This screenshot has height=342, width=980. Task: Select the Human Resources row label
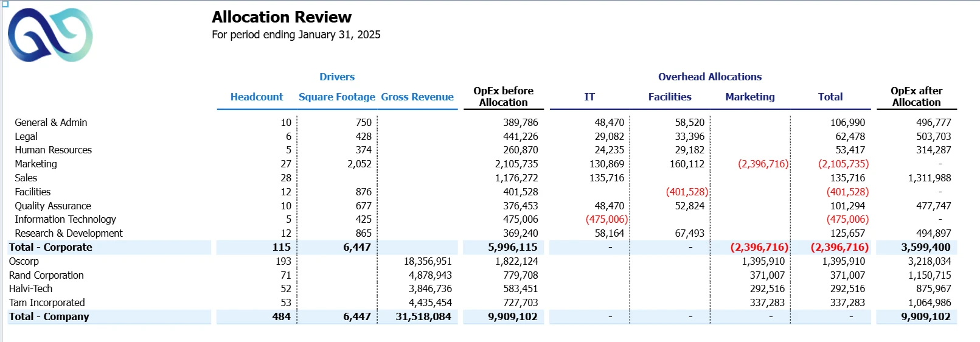[54, 150]
